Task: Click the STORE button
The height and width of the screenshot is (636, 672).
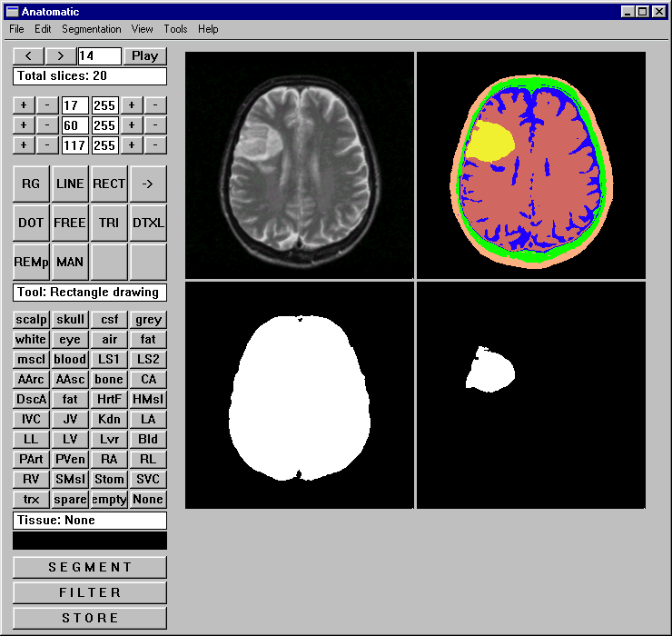Action: tap(90, 618)
